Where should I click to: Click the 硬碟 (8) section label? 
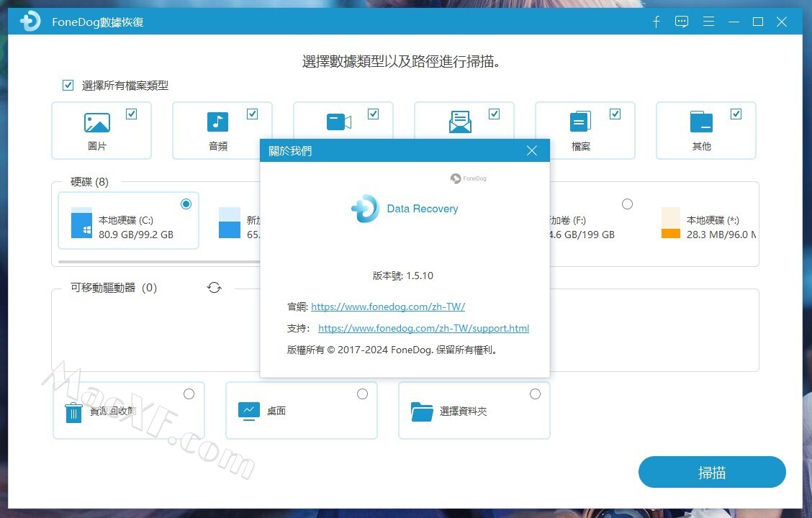89,181
